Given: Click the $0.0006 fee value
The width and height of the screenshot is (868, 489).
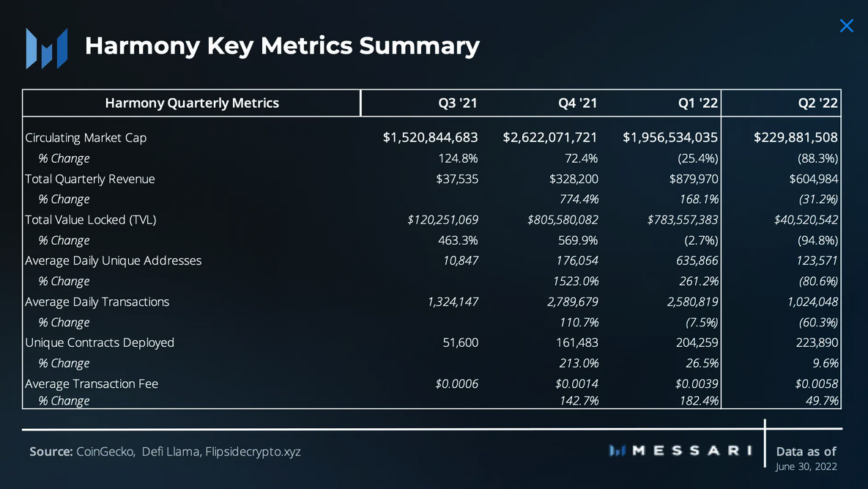Looking at the screenshot, I should pos(456,383).
